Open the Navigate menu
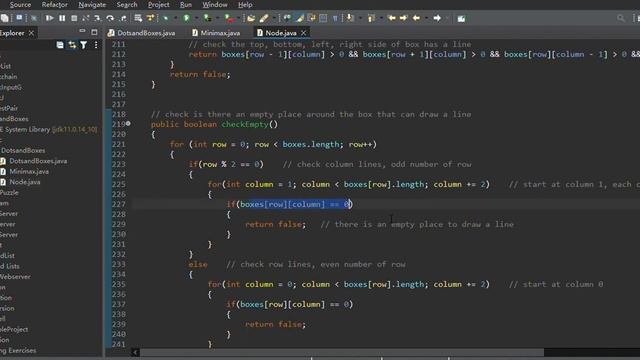640x360 pixels. click(x=92, y=4)
